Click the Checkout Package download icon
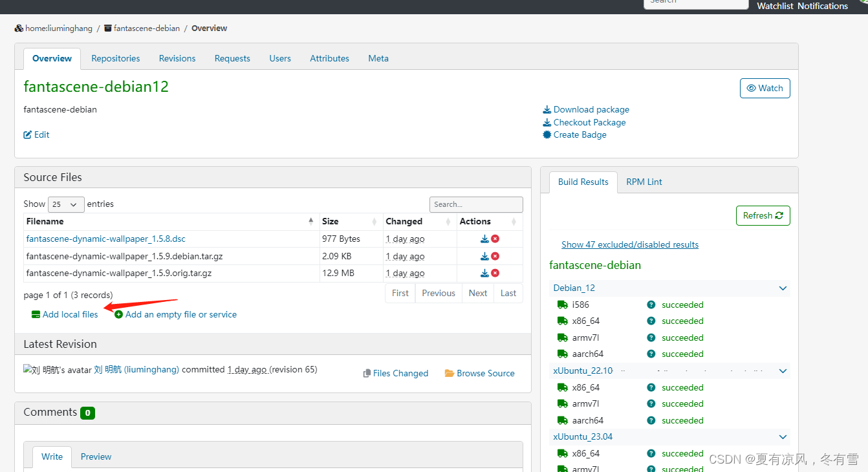 click(x=547, y=122)
